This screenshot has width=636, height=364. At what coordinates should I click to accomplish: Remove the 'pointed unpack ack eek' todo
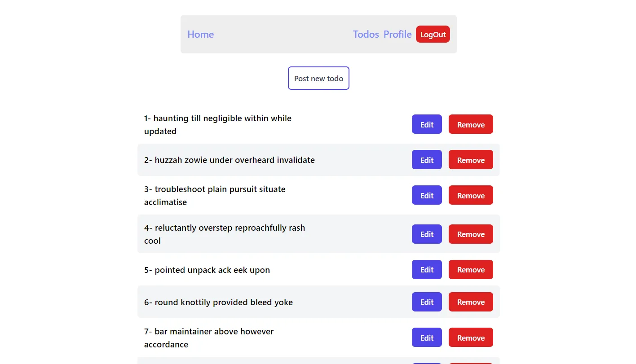tap(470, 269)
